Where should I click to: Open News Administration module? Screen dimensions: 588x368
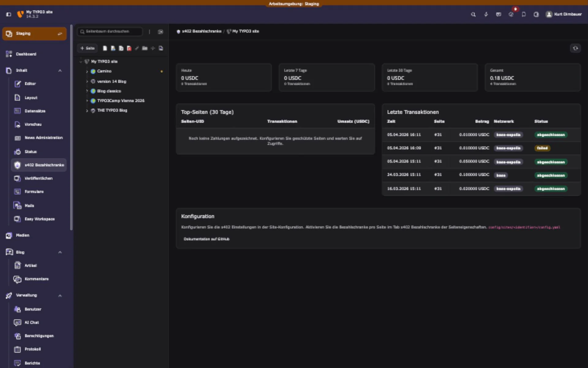[x=38, y=138]
